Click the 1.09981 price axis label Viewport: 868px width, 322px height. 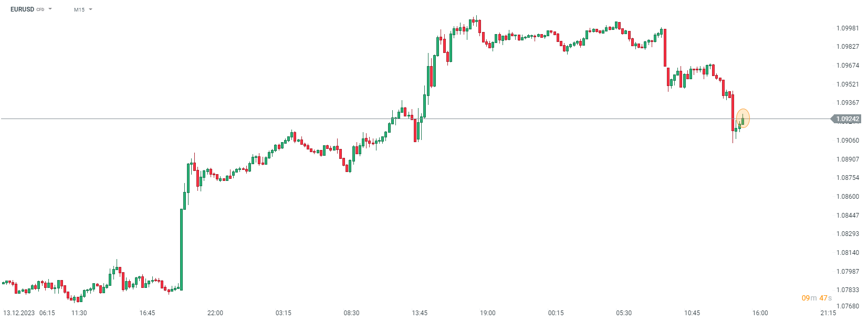tap(848, 28)
